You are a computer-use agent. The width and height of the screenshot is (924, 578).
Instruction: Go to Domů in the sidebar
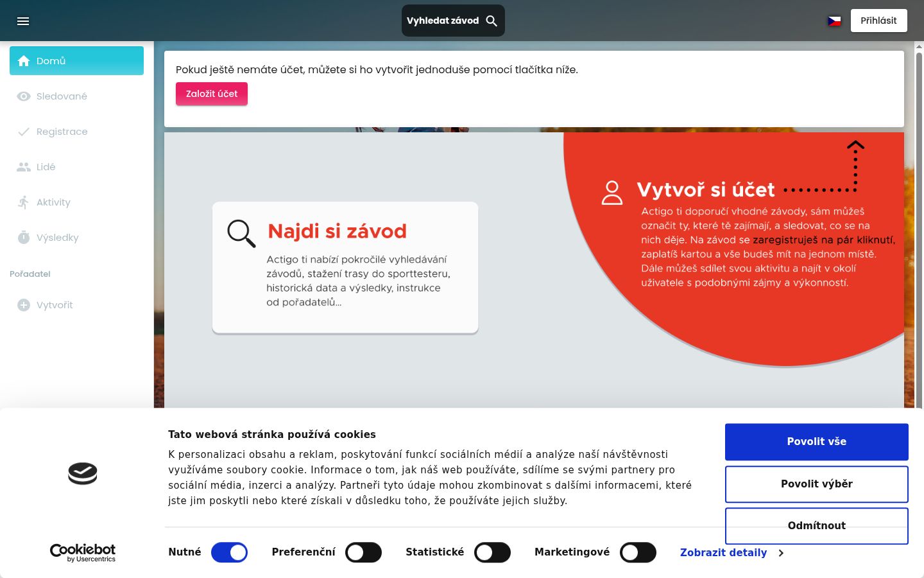click(x=76, y=61)
